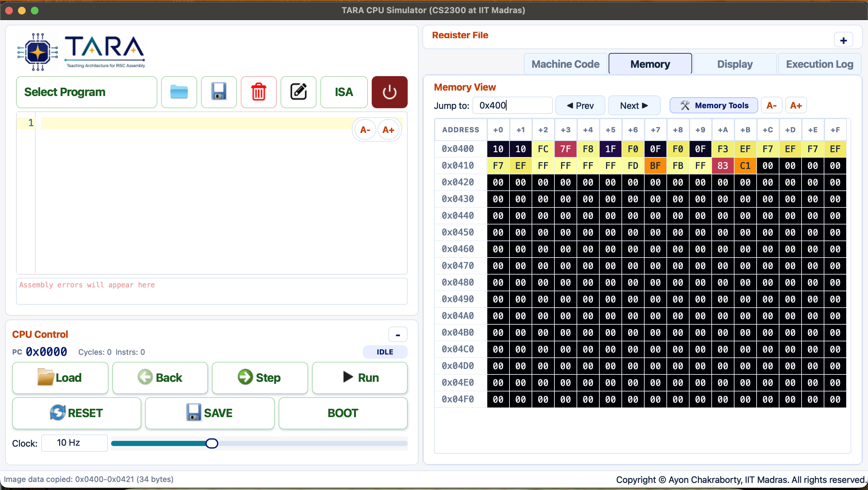
Task: Open Memory Tools
Action: (714, 105)
